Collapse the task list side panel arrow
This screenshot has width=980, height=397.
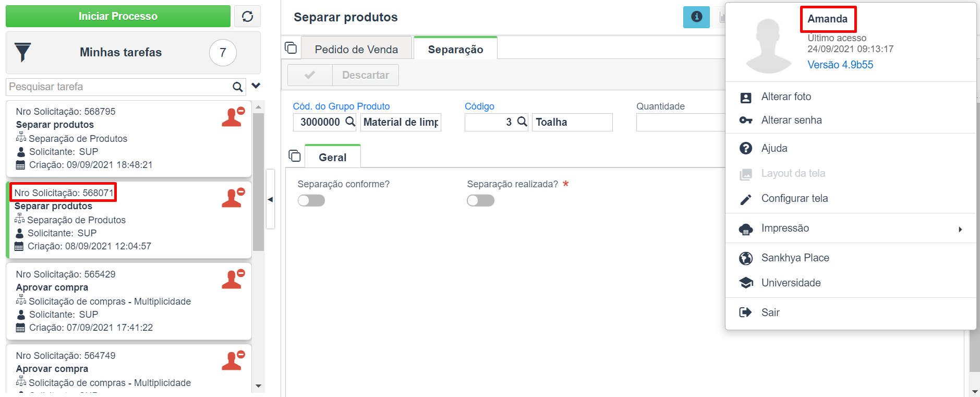tap(270, 199)
